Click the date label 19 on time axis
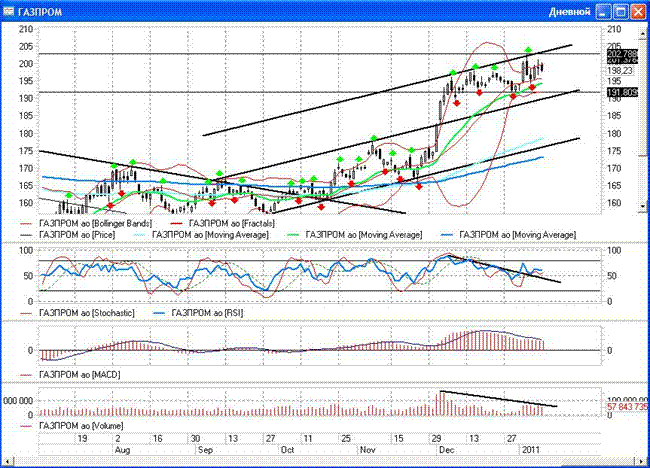 82,439
